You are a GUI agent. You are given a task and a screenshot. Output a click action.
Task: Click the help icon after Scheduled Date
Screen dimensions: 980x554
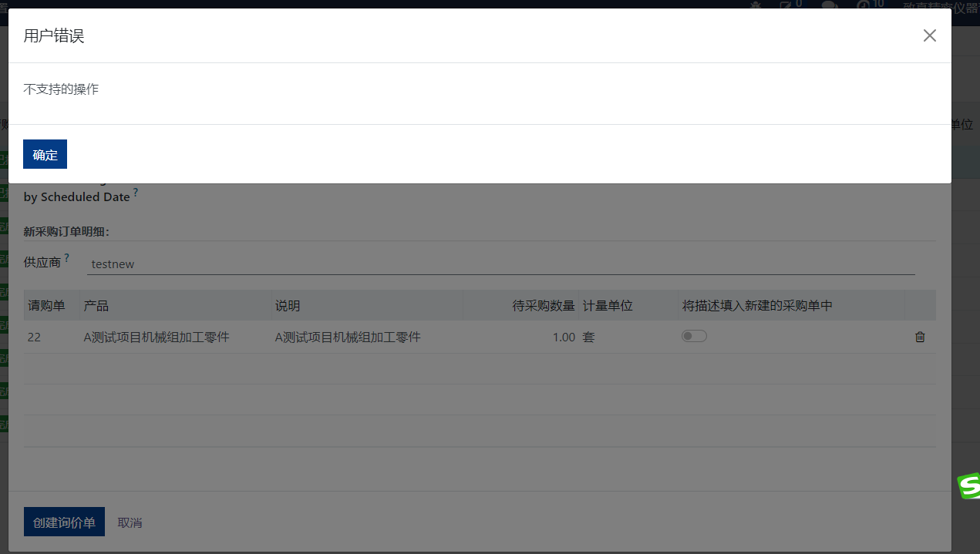coord(136,192)
